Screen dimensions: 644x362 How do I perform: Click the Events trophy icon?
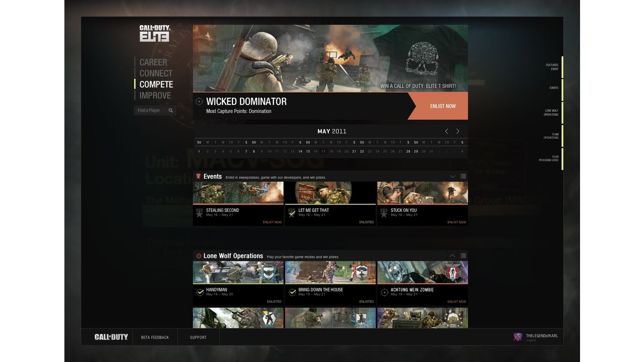pyautogui.click(x=199, y=177)
